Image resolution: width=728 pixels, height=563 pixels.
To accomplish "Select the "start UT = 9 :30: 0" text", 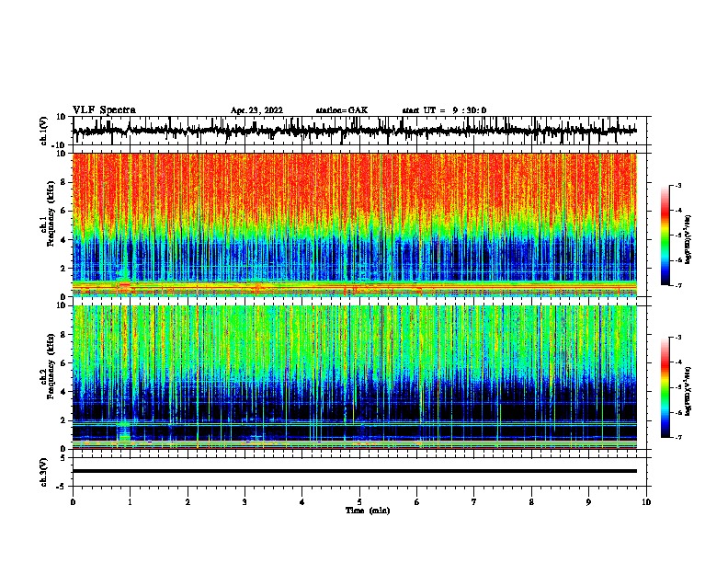I will click(444, 110).
